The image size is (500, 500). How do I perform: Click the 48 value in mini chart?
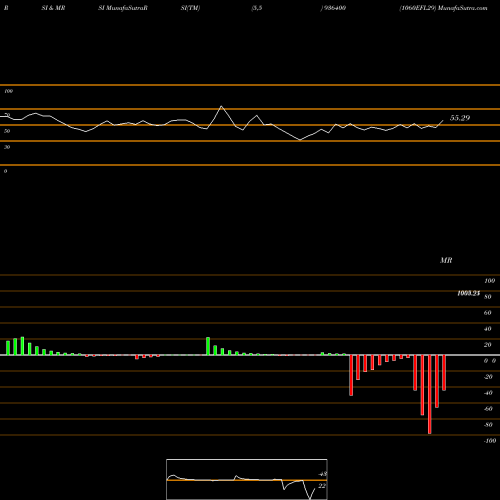coord(323,474)
